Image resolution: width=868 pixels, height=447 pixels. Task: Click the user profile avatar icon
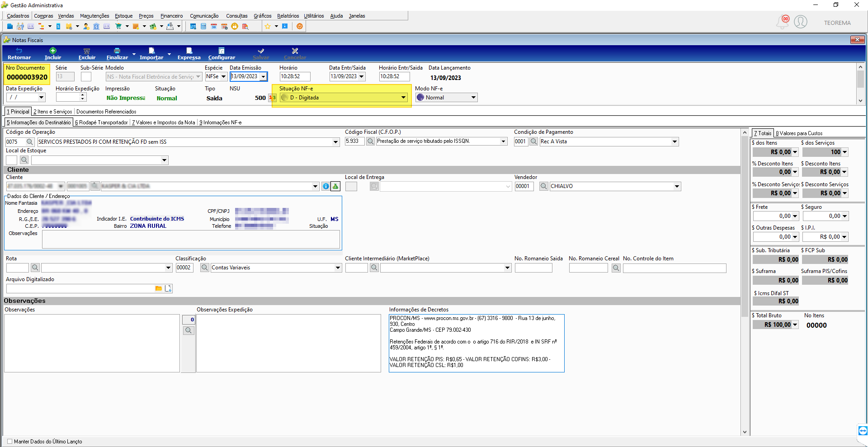coord(801,22)
